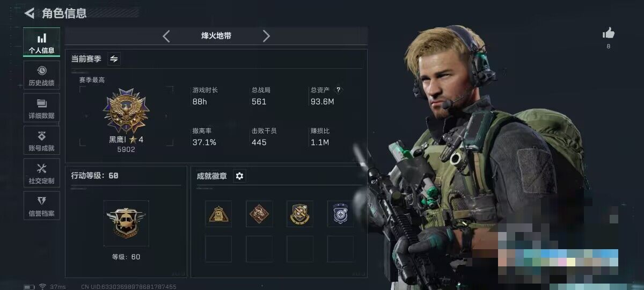
Task: Select the 黑鹰 rank medal emblem
Action: 126,111
